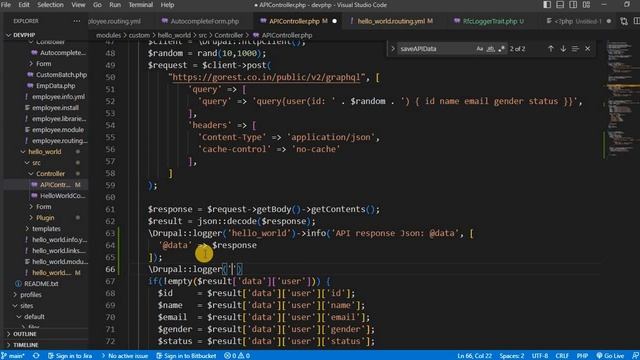640x360 pixels.
Task: Expand the Plugin folder
Action: (x=45, y=218)
